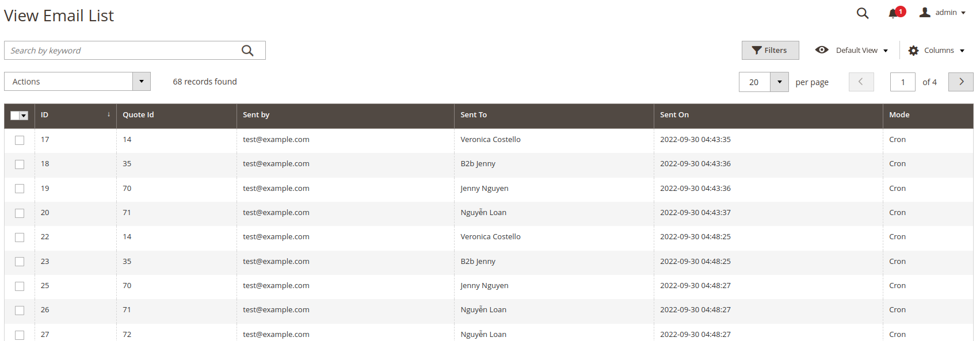Viewport: 980px width, 341px height.
Task: Select checkbox for row ID 27
Action: pos(20,335)
